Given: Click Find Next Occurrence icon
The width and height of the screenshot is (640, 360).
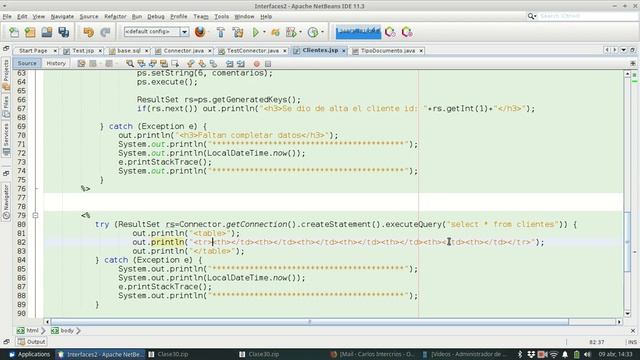Looking at the screenshot, I should tap(153, 64).
